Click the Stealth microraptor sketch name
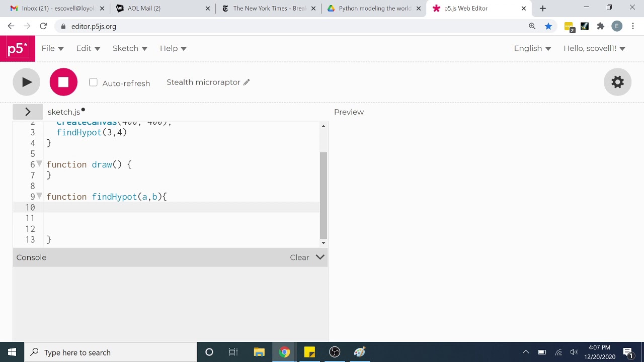This screenshot has height=362, width=644. [x=203, y=82]
